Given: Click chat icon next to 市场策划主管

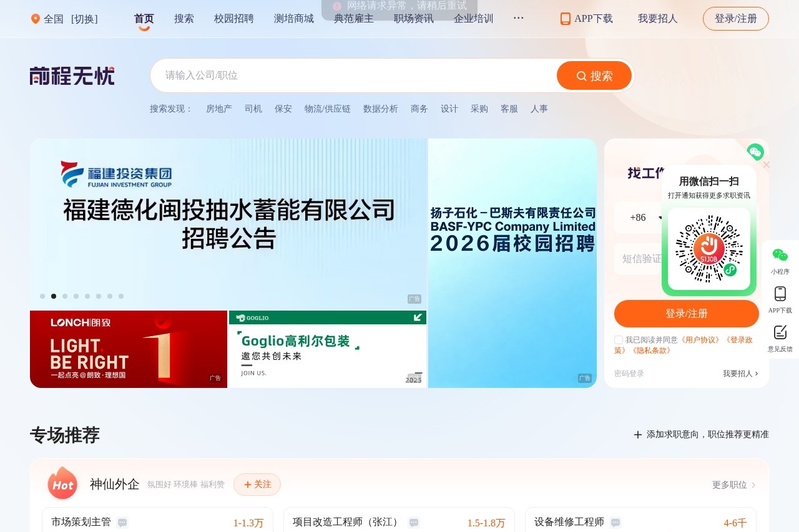Looking at the screenshot, I should click(122, 523).
